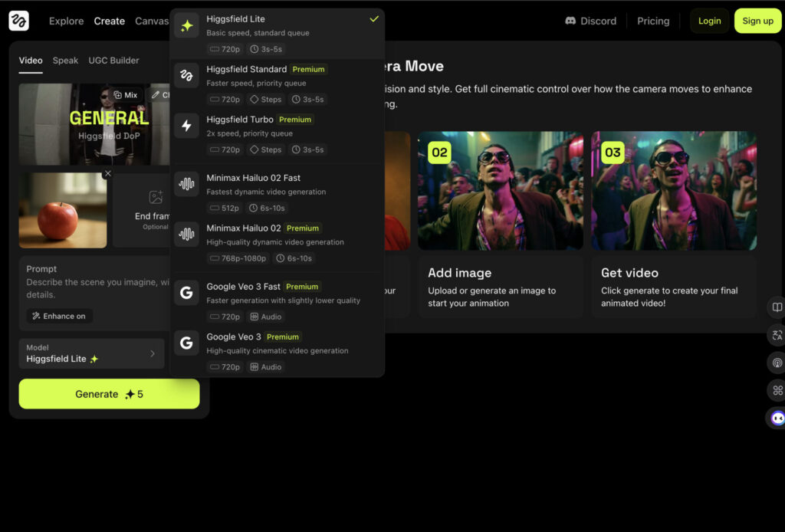Remove the uploaded apple image
785x532 pixels.
[x=107, y=174]
